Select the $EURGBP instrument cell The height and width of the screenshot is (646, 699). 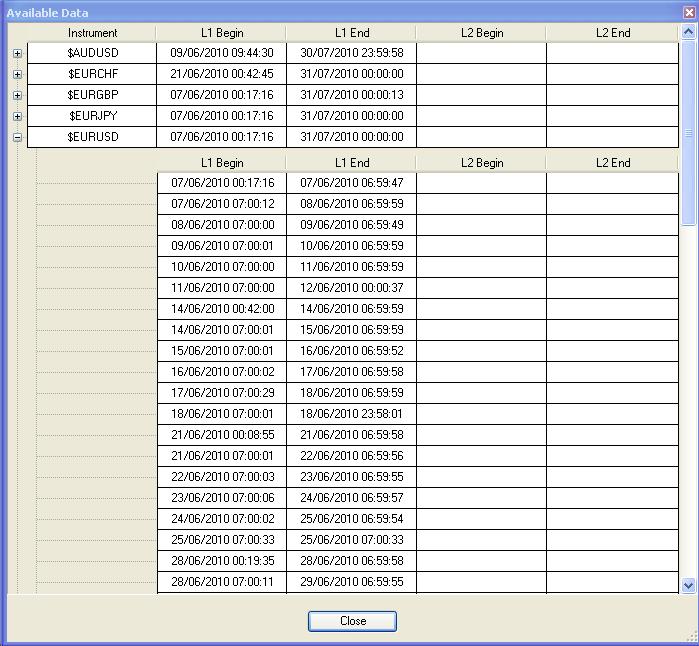[92, 95]
